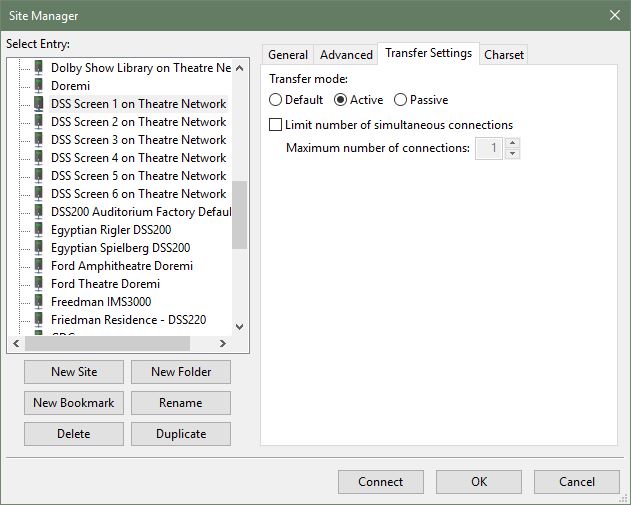This screenshot has height=505, width=631.
Task: Duplicate the selected site entry
Action: point(181,434)
